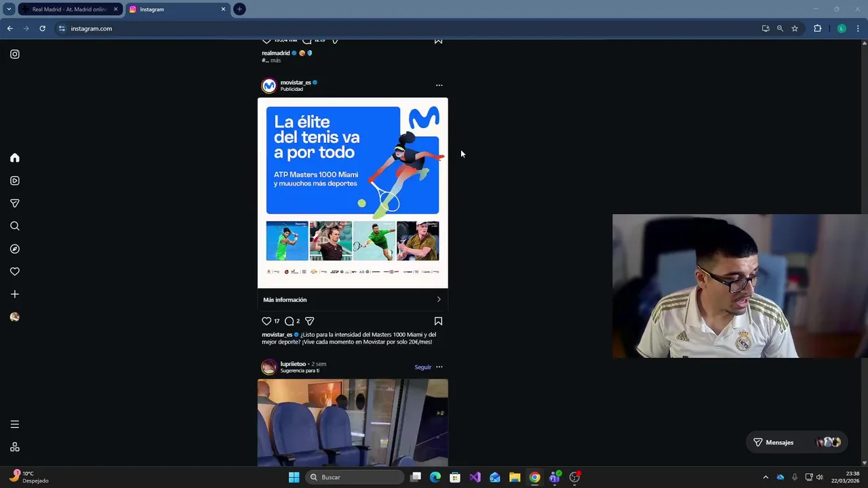
Task: Click Más información on the ad
Action: (x=353, y=300)
